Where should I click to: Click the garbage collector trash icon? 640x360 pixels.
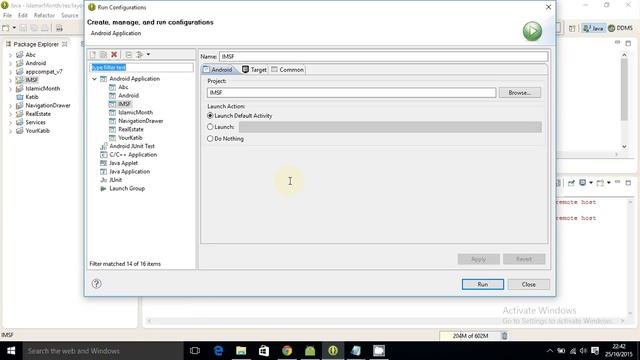tap(504, 336)
